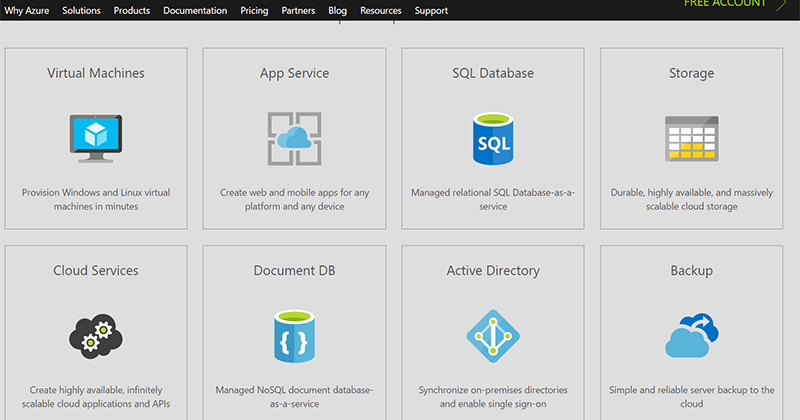
Task: Click the Active Directory diamond icon
Action: coord(493,336)
